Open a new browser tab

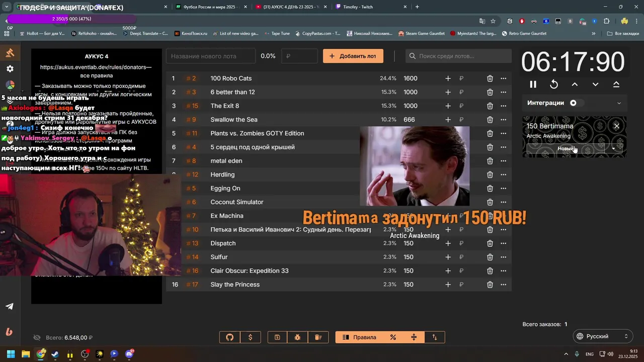click(x=417, y=7)
